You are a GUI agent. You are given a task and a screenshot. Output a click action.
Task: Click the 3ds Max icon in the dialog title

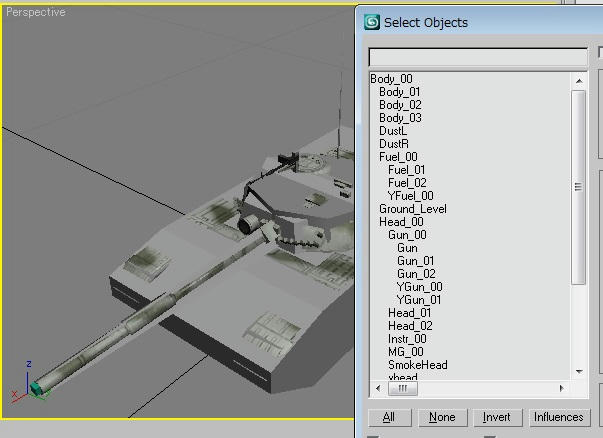[x=372, y=22]
